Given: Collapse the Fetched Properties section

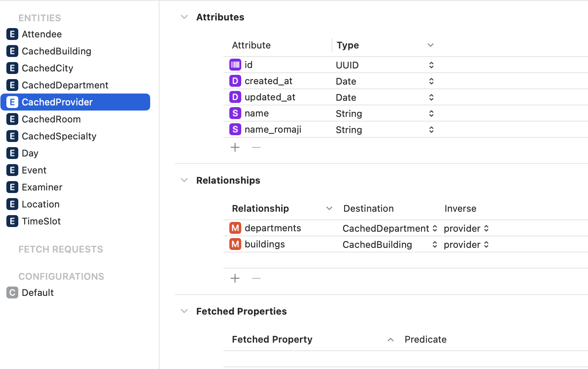Looking at the screenshot, I should point(184,311).
